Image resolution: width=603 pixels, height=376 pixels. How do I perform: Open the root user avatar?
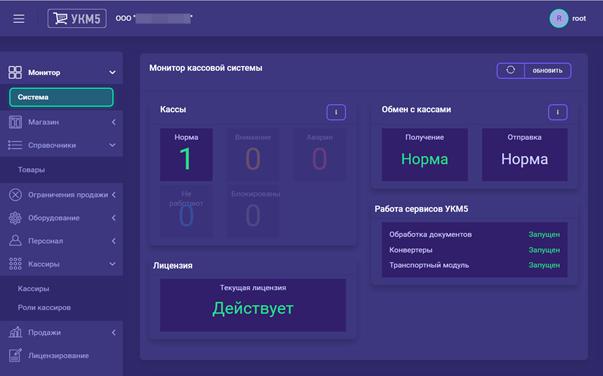[x=559, y=18]
